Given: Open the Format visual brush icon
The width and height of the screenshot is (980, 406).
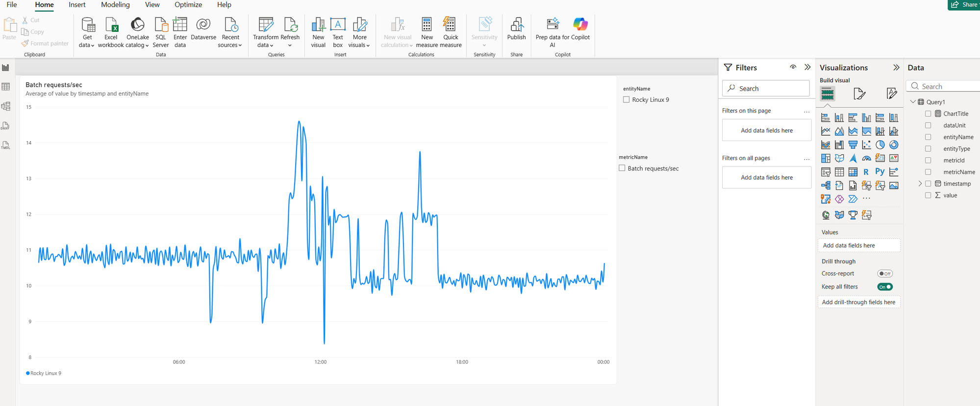Looking at the screenshot, I should (859, 94).
